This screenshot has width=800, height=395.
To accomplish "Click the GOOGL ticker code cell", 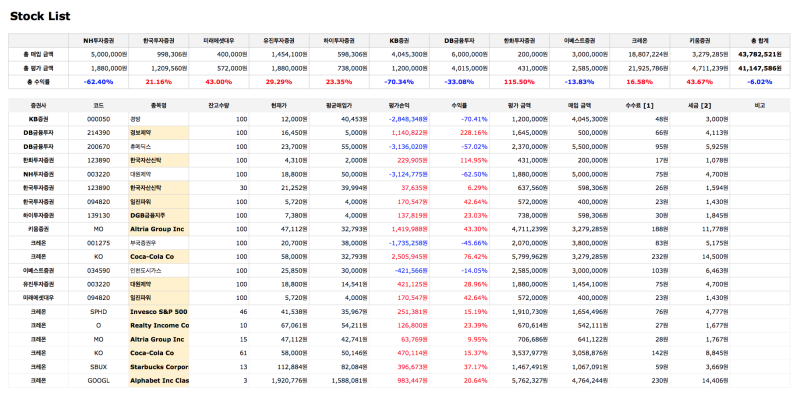I will pyautogui.click(x=98, y=380).
